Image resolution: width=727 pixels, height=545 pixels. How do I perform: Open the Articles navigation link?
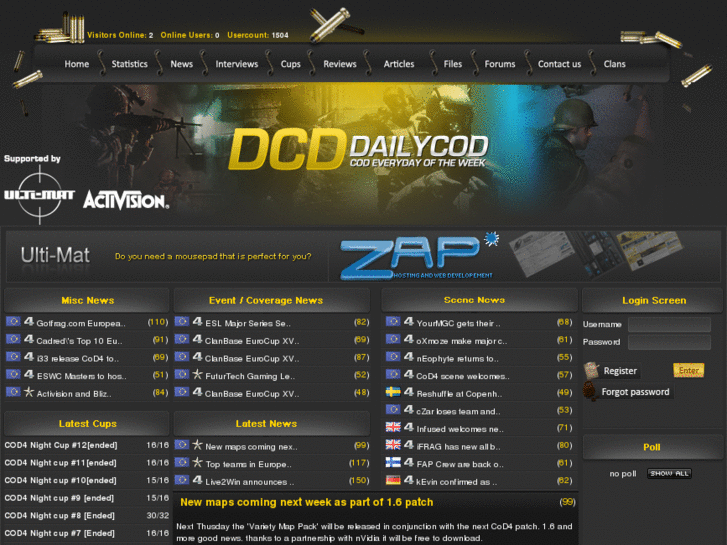(399, 64)
